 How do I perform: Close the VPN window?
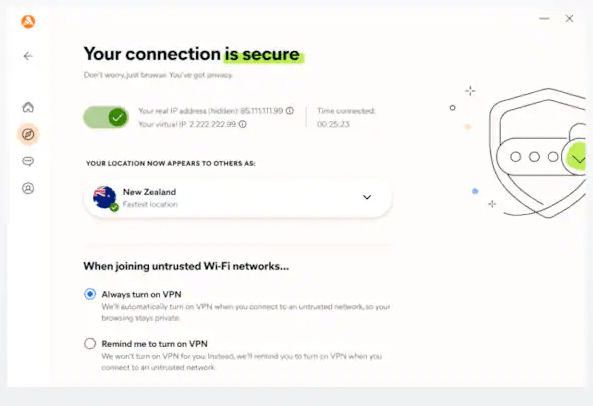pos(570,18)
